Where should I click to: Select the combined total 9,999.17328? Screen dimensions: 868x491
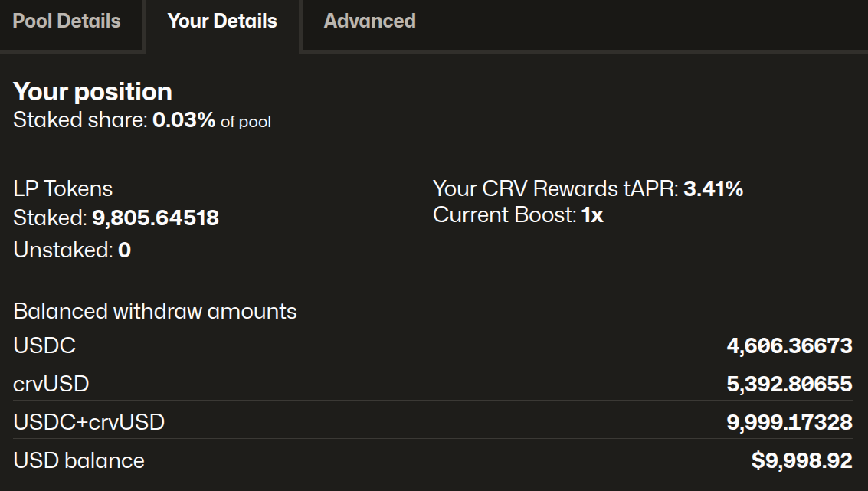click(789, 422)
